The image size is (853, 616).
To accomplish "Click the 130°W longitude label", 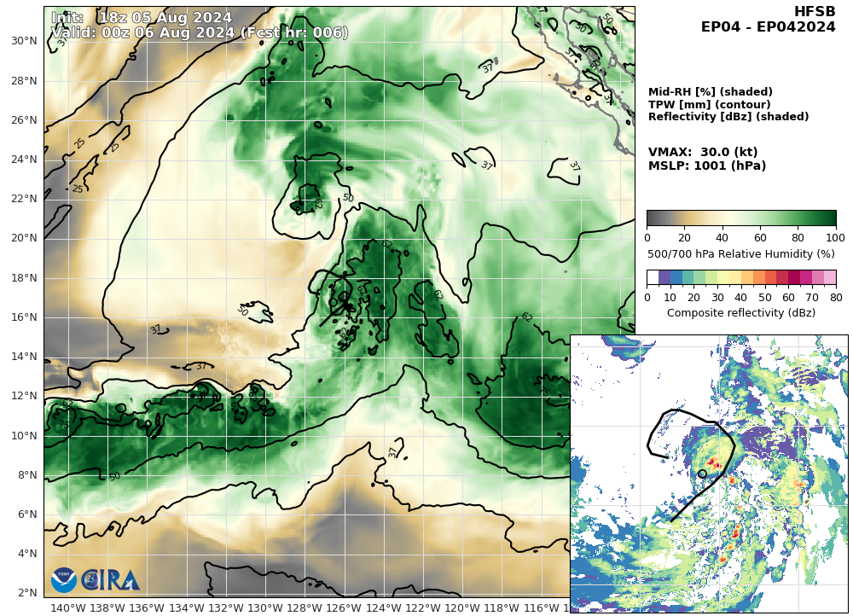I will pos(265,607).
